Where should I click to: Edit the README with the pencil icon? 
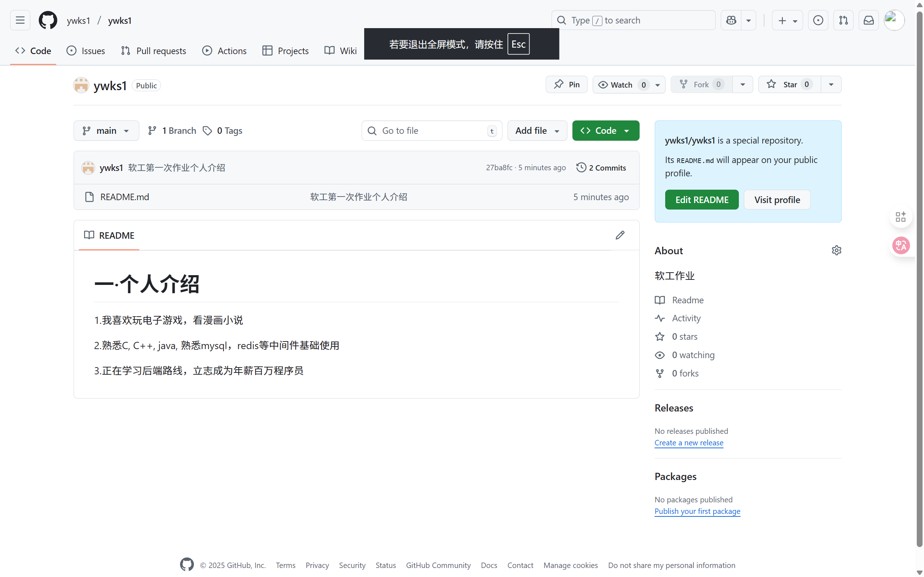[620, 235]
